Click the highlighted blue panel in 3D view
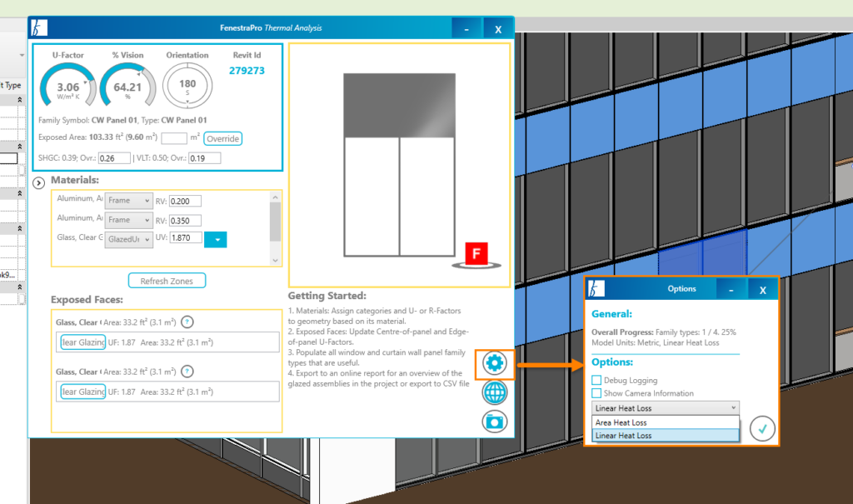Screen dimensions: 853x504 click(701, 256)
